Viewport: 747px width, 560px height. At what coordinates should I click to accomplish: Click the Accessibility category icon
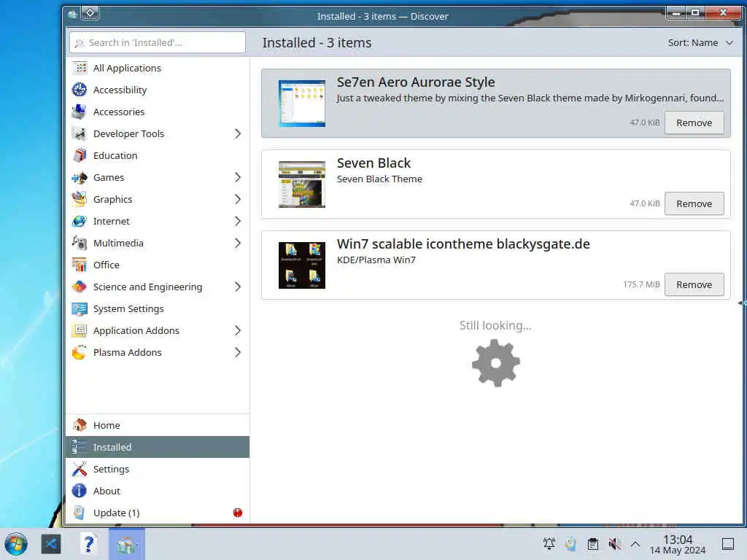(80, 90)
